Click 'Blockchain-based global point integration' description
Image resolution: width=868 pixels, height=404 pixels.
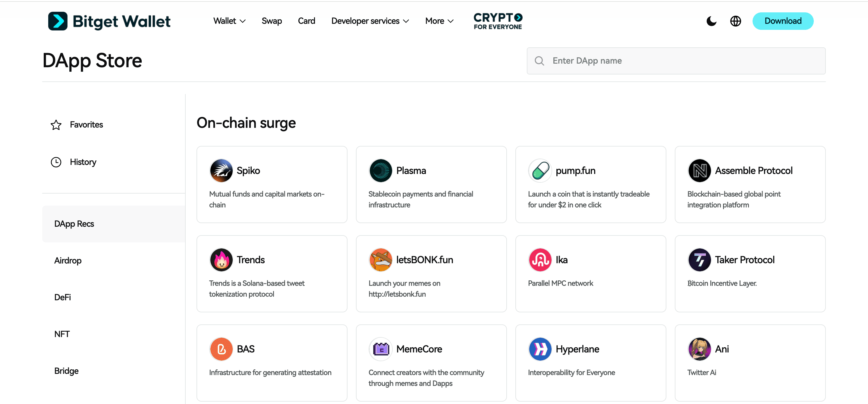[x=734, y=200]
